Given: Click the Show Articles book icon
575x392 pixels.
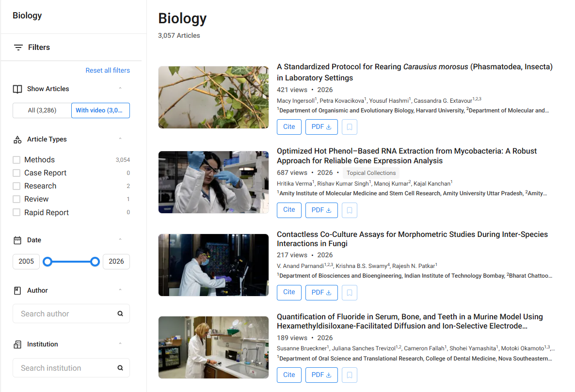Looking at the screenshot, I should 17,89.
